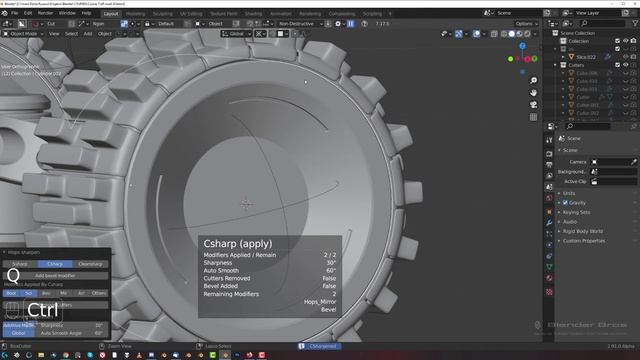Open the Particles properties tab icon
Image resolution: width=640 pixels, height=360 pixels.
point(549,234)
